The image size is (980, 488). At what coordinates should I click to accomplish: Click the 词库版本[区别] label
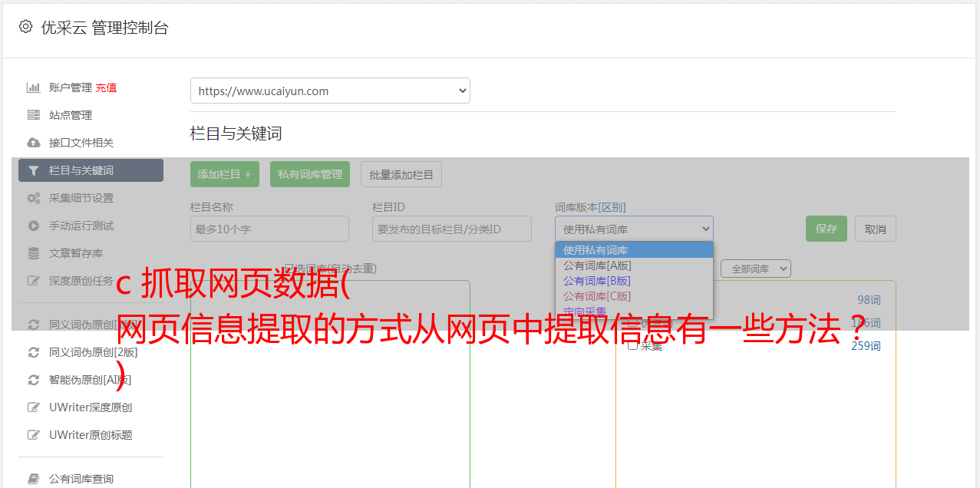(590, 207)
